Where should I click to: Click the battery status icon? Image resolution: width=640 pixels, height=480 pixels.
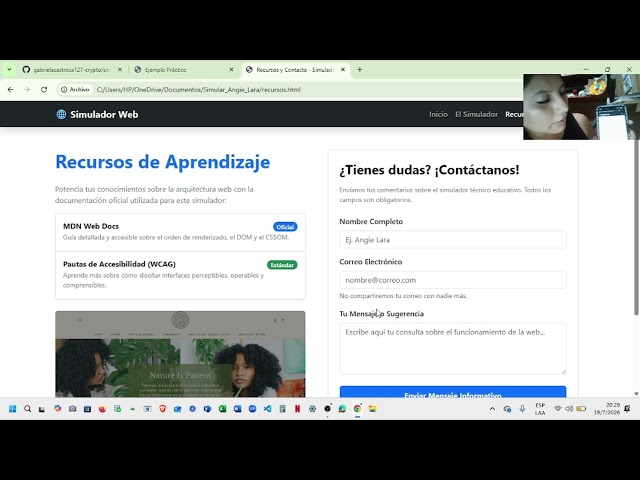click(x=581, y=409)
